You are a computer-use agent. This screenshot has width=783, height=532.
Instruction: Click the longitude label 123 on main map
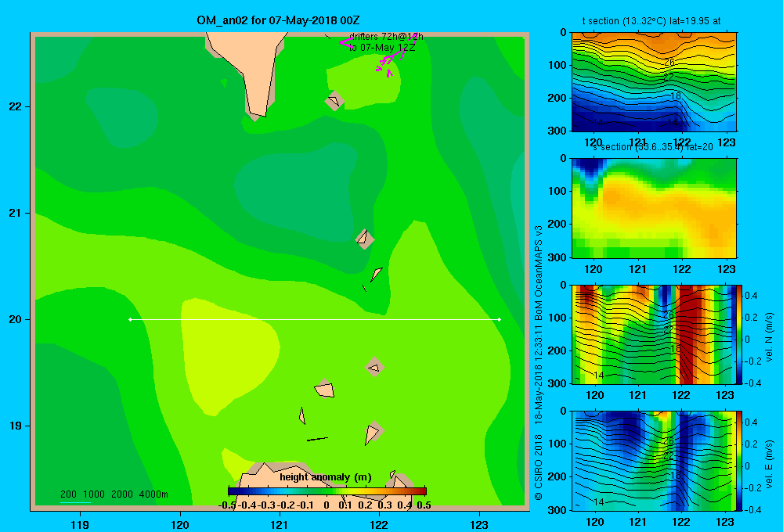(x=479, y=524)
